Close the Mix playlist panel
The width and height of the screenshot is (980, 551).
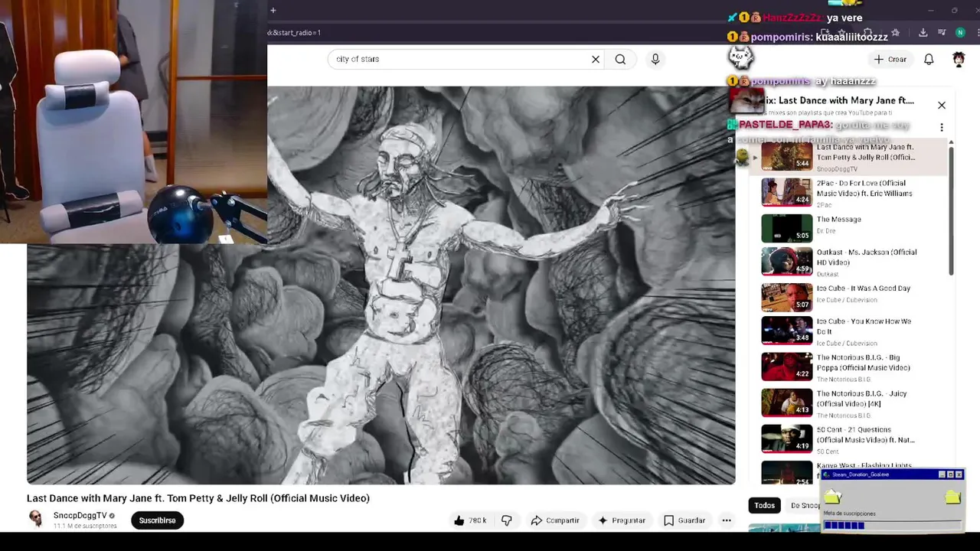point(942,105)
